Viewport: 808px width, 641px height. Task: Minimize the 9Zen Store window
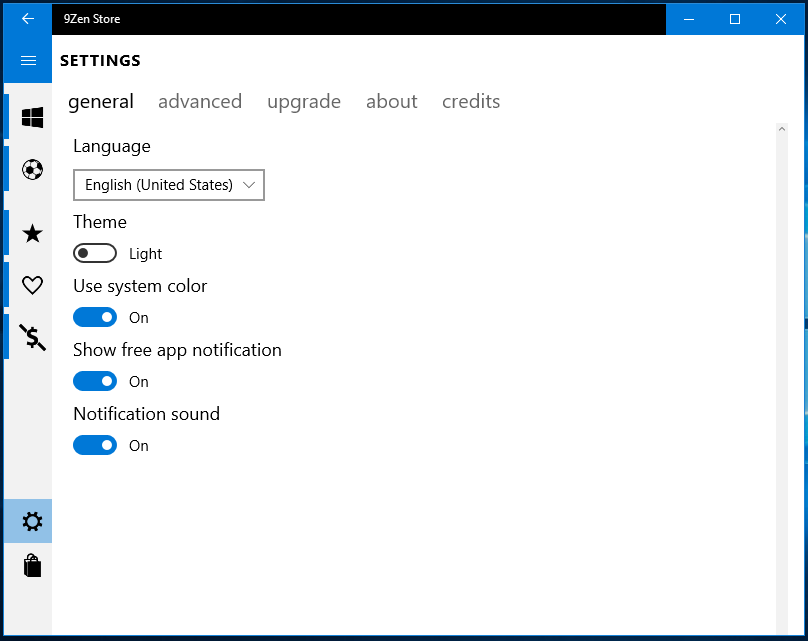tap(689, 20)
